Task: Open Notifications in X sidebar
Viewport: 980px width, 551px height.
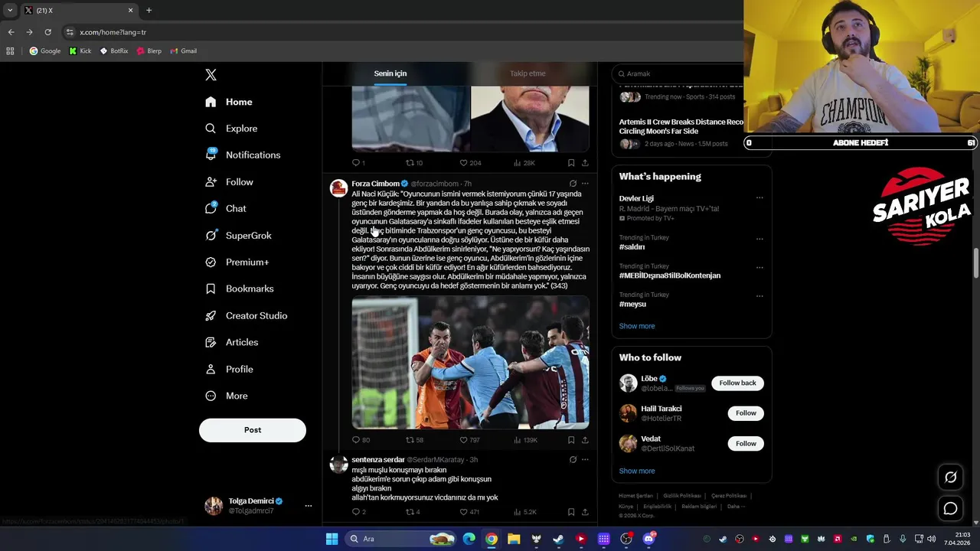Action: coord(243,155)
